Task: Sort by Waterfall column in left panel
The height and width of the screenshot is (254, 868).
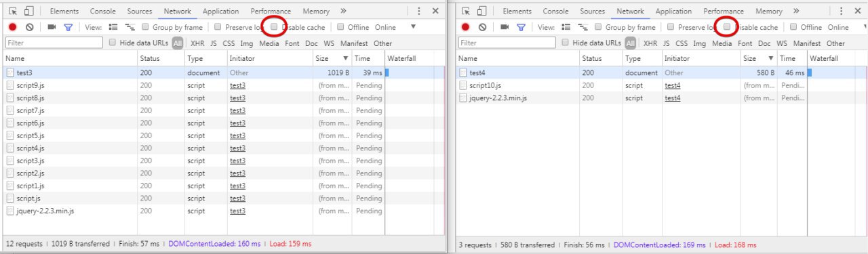Action: click(x=414, y=59)
